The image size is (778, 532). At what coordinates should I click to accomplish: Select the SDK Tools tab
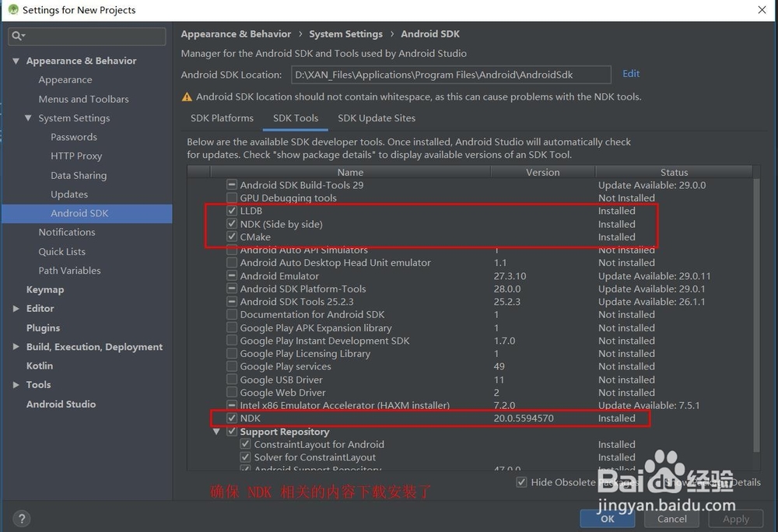(295, 118)
